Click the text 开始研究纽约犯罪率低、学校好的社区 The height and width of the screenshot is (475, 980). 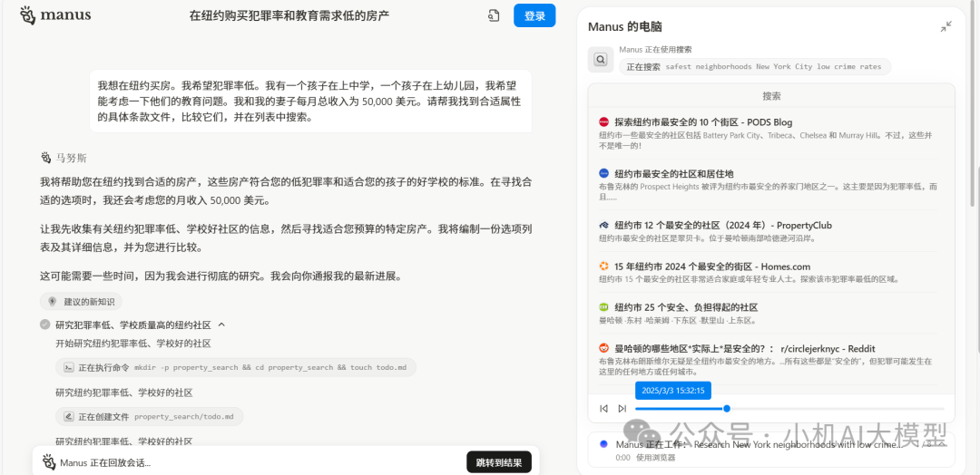(133, 344)
